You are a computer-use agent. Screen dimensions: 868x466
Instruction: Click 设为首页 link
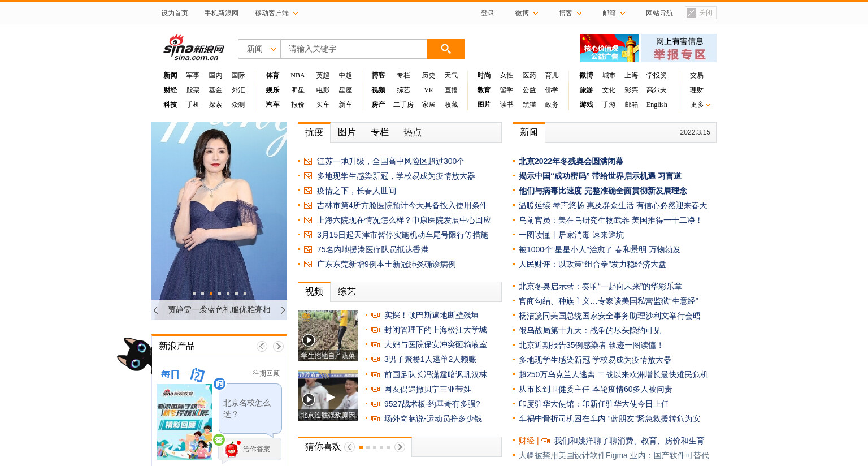(175, 13)
